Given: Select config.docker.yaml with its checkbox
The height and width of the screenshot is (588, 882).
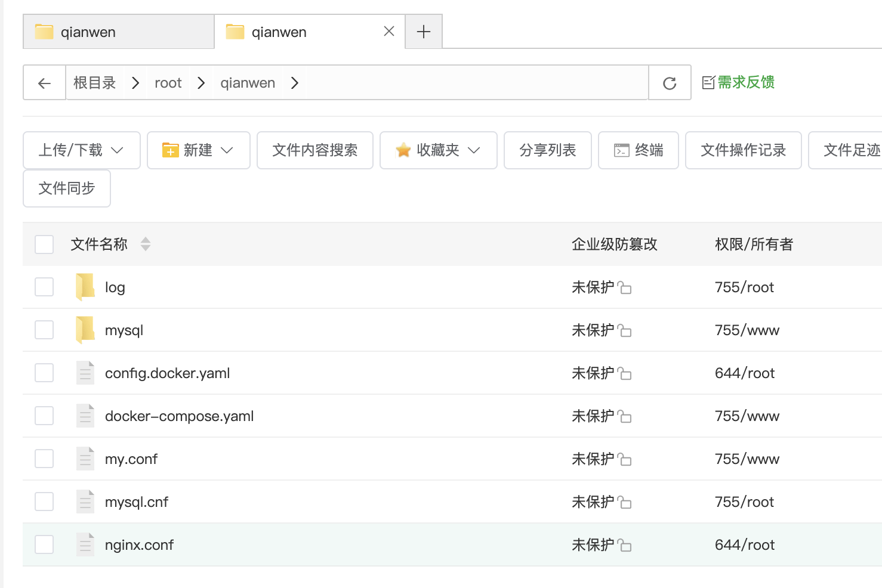Looking at the screenshot, I should 44,373.
